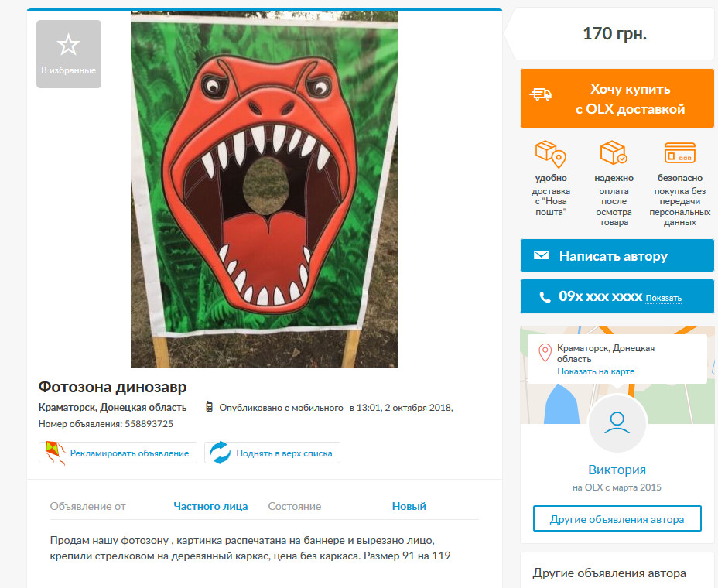The image size is (718, 588).
Task: Open the dinosaur photo zone image
Action: coord(264,189)
